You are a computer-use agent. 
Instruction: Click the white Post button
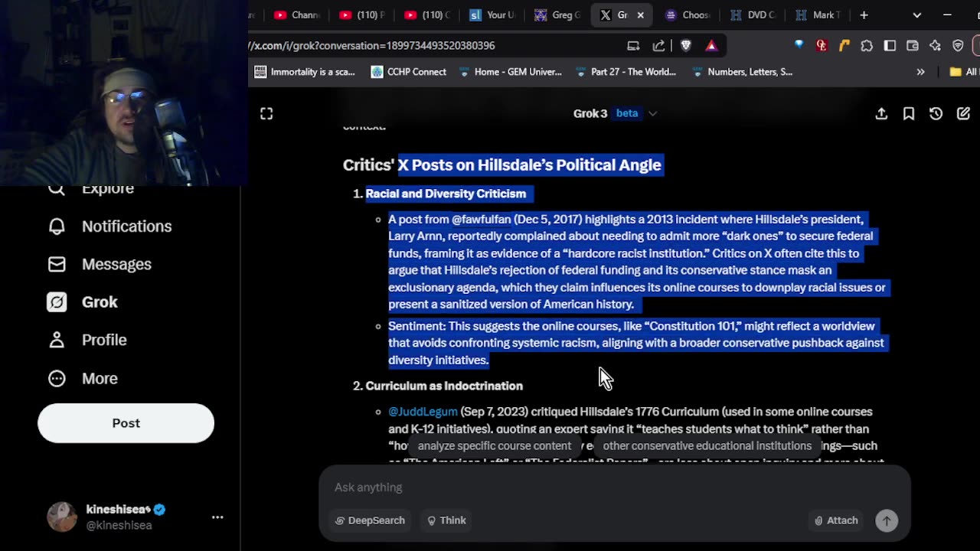point(126,423)
